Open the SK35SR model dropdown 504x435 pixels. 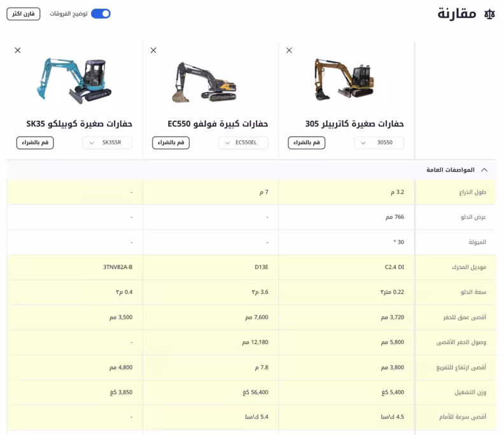[108, 142]
